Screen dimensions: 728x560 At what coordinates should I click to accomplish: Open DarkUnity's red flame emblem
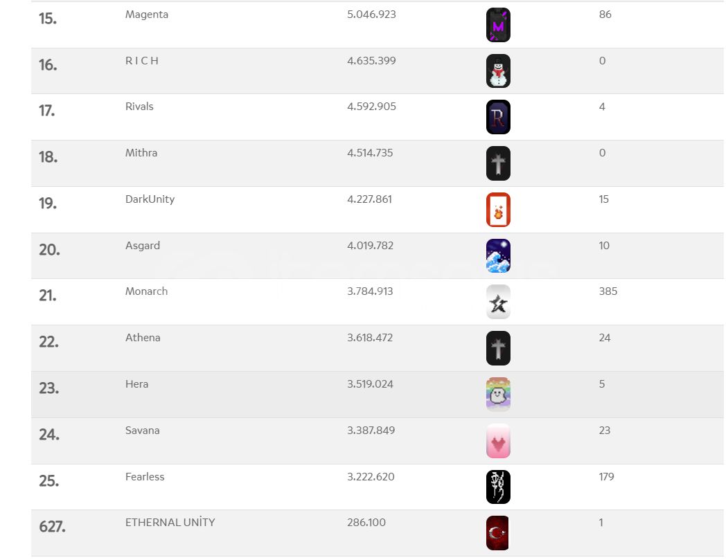click(498, 210)
